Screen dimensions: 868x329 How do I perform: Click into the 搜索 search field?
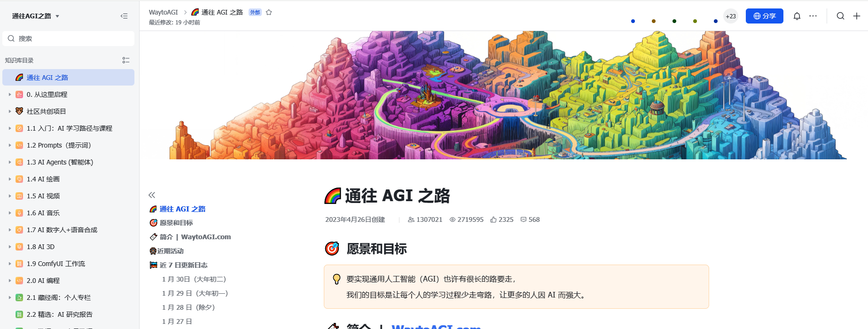pos(69,39)
